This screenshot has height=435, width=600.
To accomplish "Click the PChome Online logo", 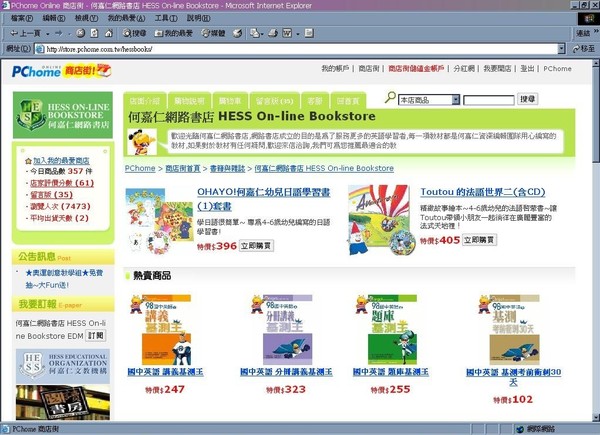I will (x=36, y=71).
